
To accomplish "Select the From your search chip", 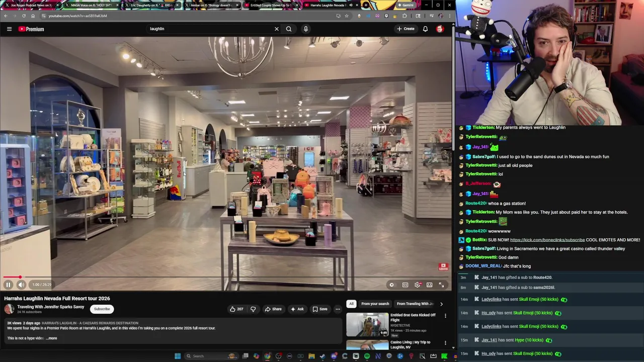I will (x=375, y=304).
